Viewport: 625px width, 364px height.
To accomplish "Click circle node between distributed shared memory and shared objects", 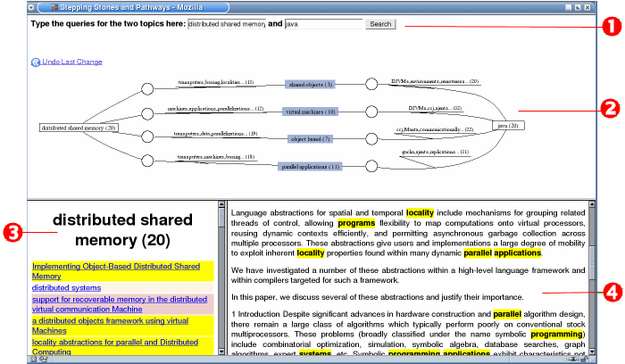I will point(147,89).
